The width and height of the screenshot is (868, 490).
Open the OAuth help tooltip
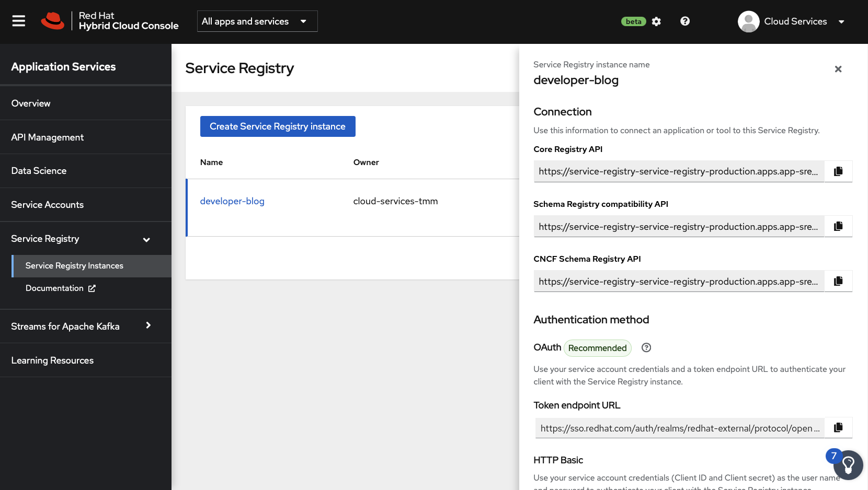pos(646,347)
